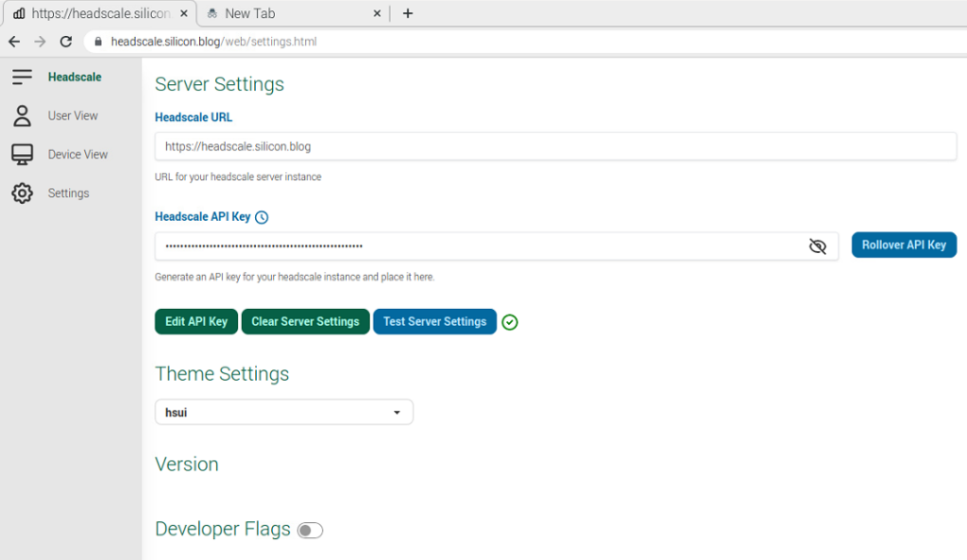Viewport: 967px width, 560px height.
Task: Click the Device View monitor icon
Action: click(23, 154)
